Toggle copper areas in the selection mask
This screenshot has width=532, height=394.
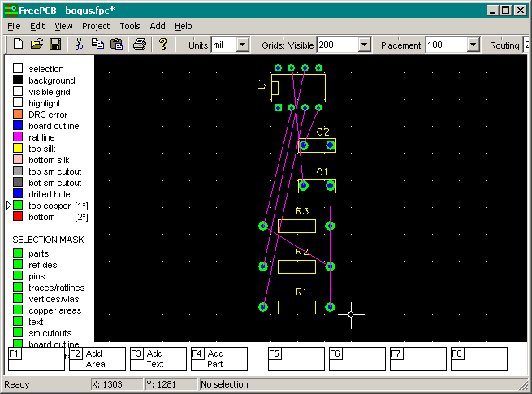click(x=18, y=310)
